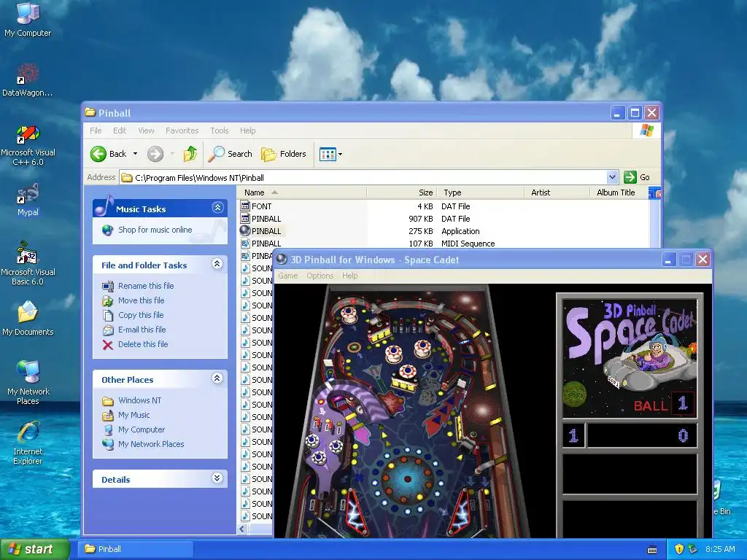Image resolution: width=747 pixels, height=560 pixels.
Task: Go to My Network Places in Other Places
Action: (x=151, y=444)
